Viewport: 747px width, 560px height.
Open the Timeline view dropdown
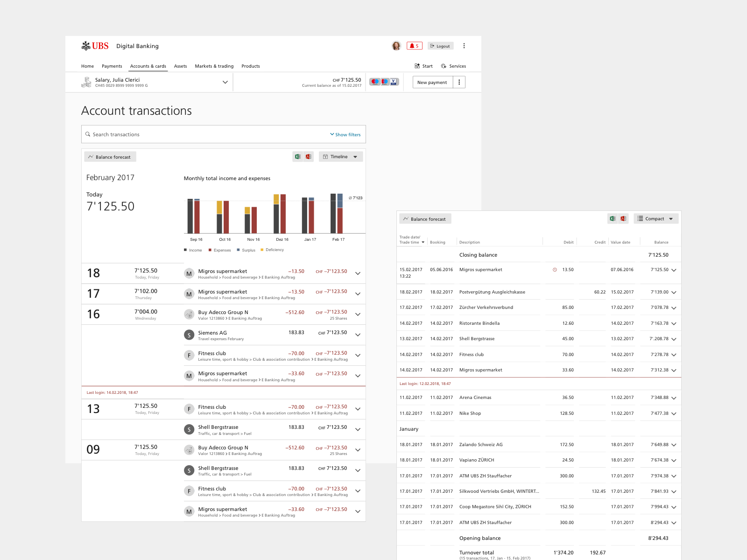click(x=341, y=157)
